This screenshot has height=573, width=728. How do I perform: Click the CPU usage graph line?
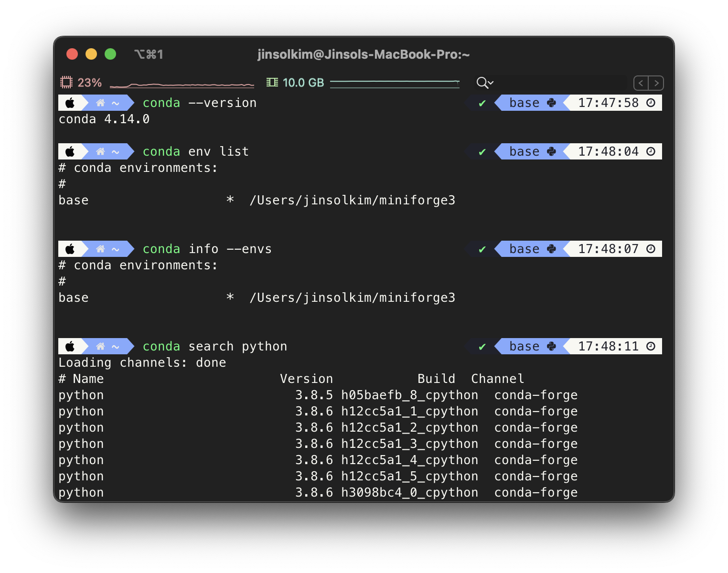182,85
